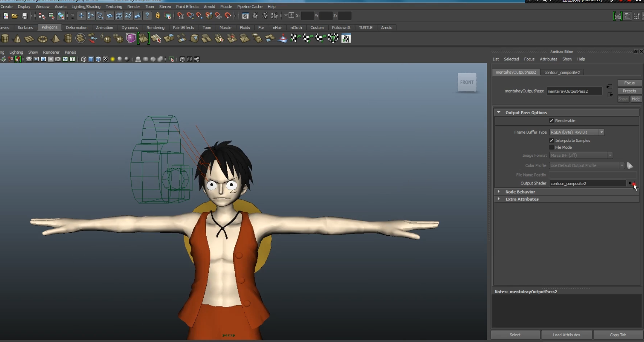
Task: Click the Select button
Action: point(515,335)
